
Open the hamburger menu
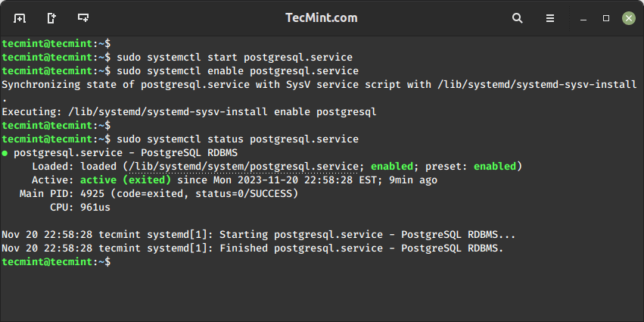click(552, 17)
